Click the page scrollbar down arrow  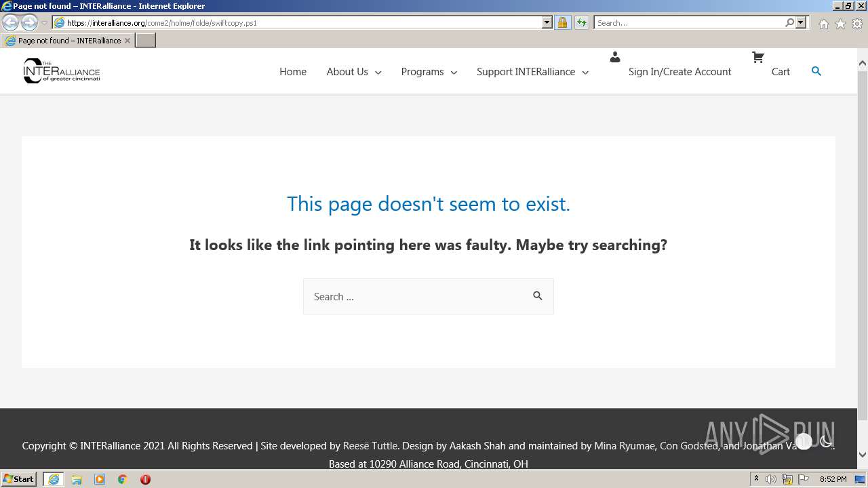coord(863,455)
